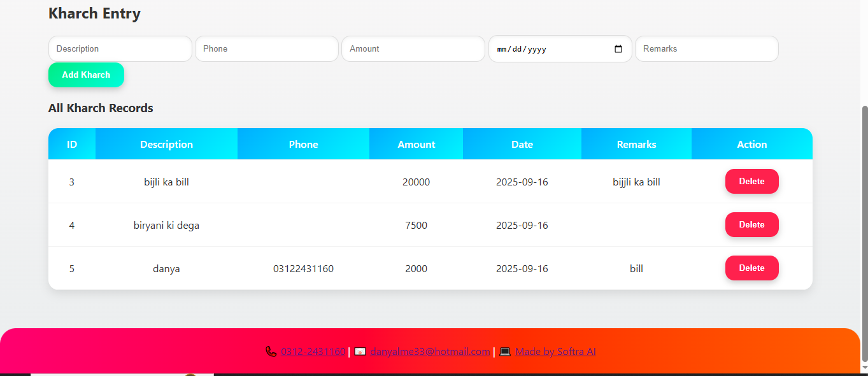868x376 pixels.
Task: Click the ID column header
Action: point(71,144)
